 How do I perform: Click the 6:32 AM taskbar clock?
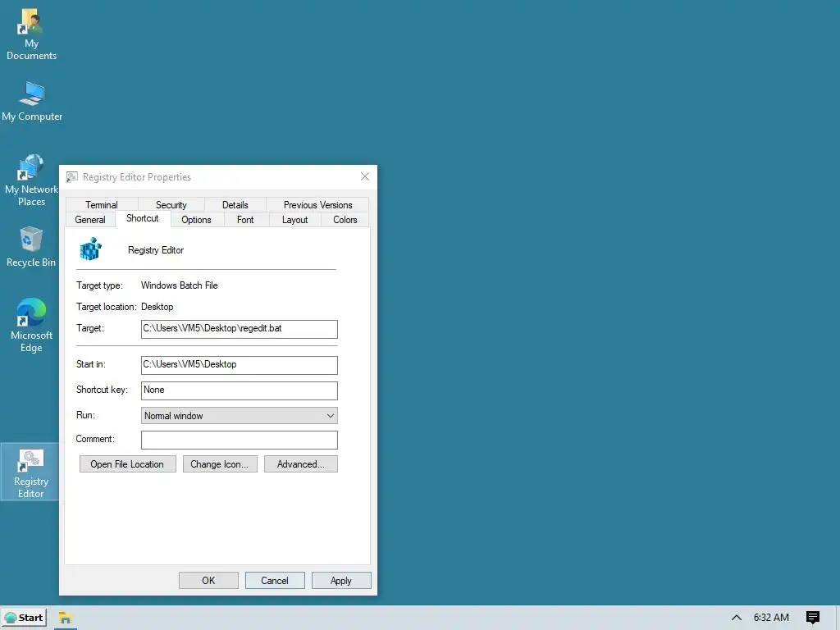click(771, 618)
